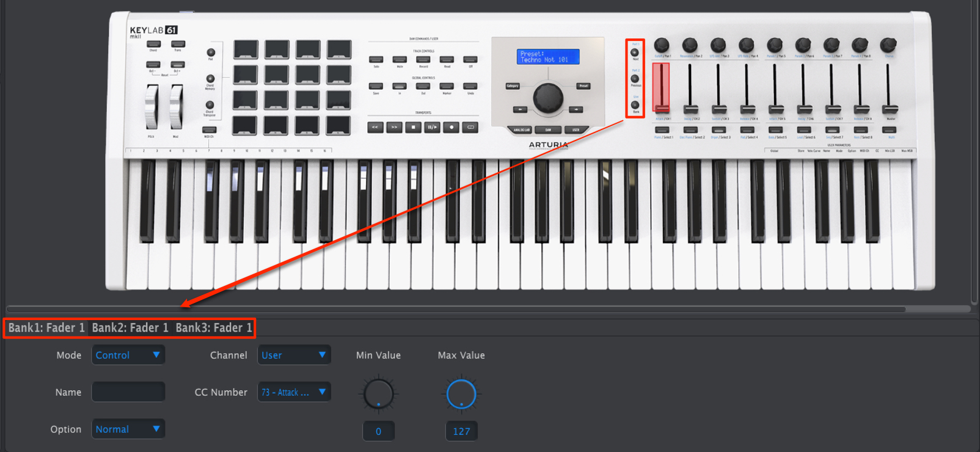Select the Decay / CH 2 fader

point(690,89)
